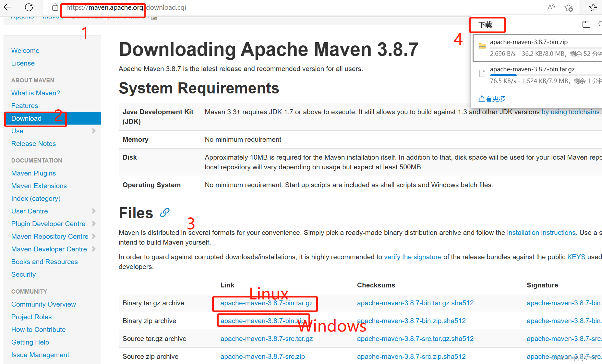Select the apache-maven-3.8.7-bin.zip download entry
Screen dimensions: 602x364
tap(538, 48)
